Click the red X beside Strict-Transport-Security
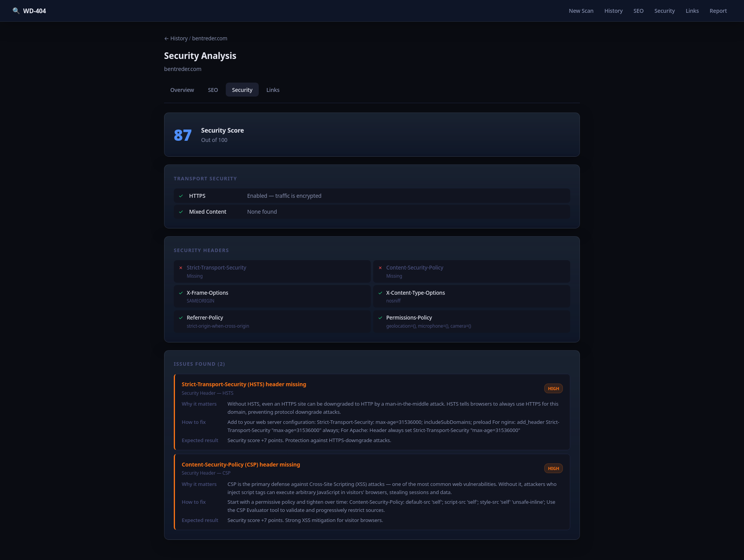This screenshot has width=744, height=560. 181,268
